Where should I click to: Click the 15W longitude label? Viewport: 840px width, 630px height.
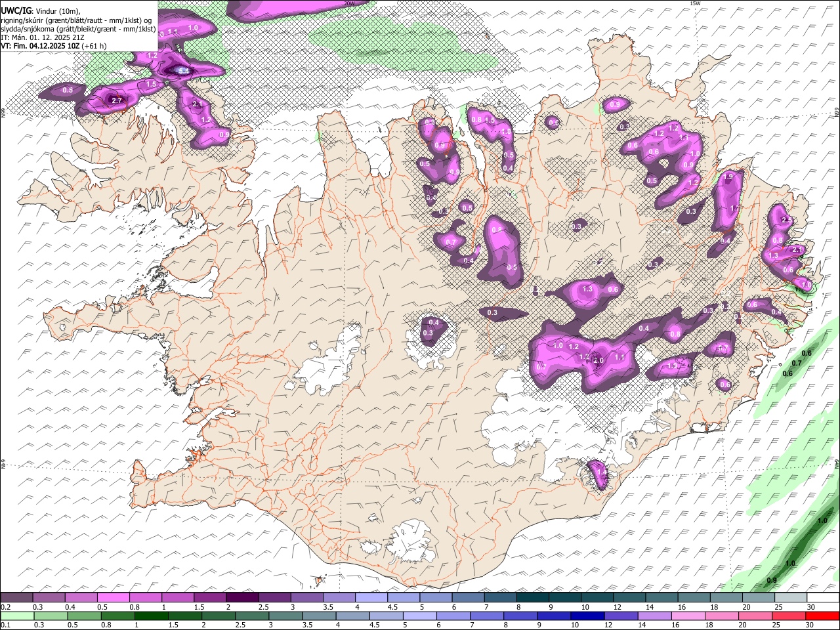pos(695,3)
